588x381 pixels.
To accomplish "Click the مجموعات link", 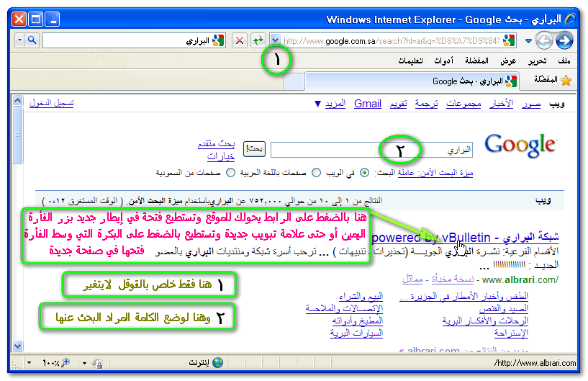I will (x=463, y=104).
